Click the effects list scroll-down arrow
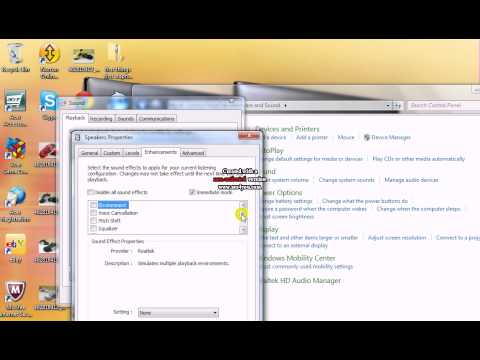480x360 pixels. coord(243,230)
